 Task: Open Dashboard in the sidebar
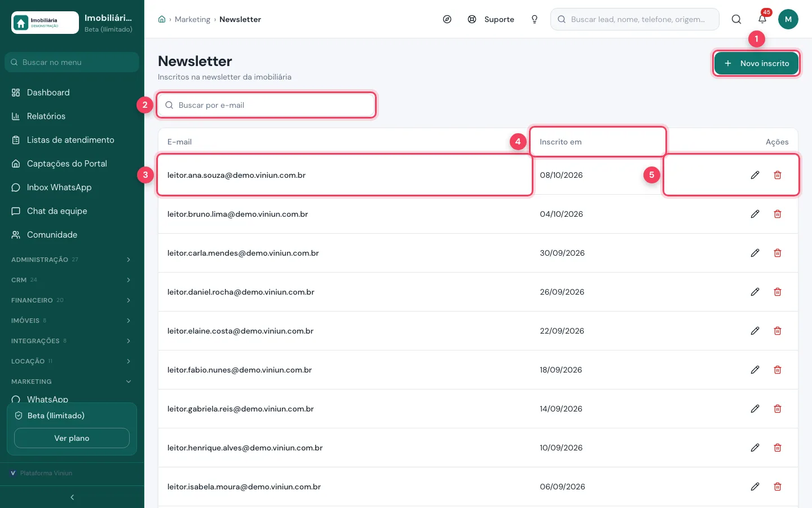click(72, 93)
